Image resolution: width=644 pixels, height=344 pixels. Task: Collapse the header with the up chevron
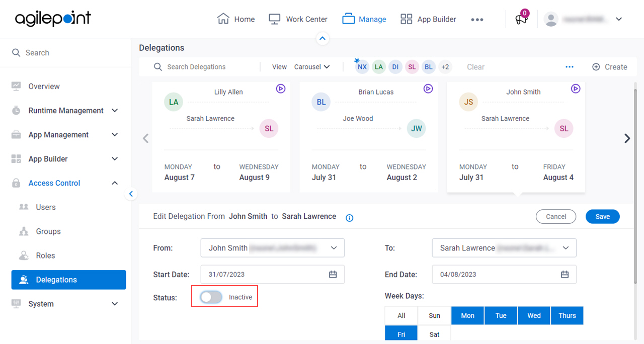coord(323,38)
